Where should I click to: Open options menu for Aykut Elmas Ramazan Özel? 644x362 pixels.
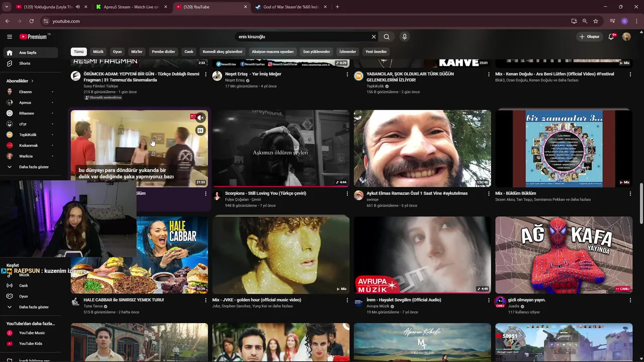point(489,194)
